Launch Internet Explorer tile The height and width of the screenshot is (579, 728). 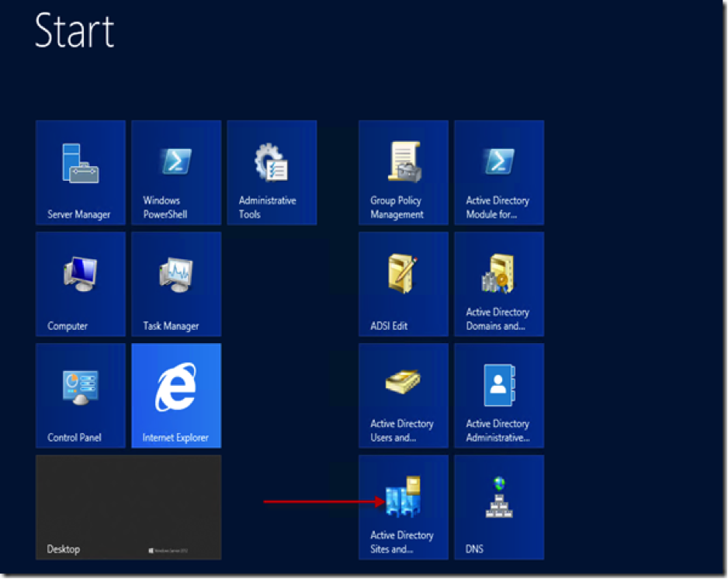point(176,396)
